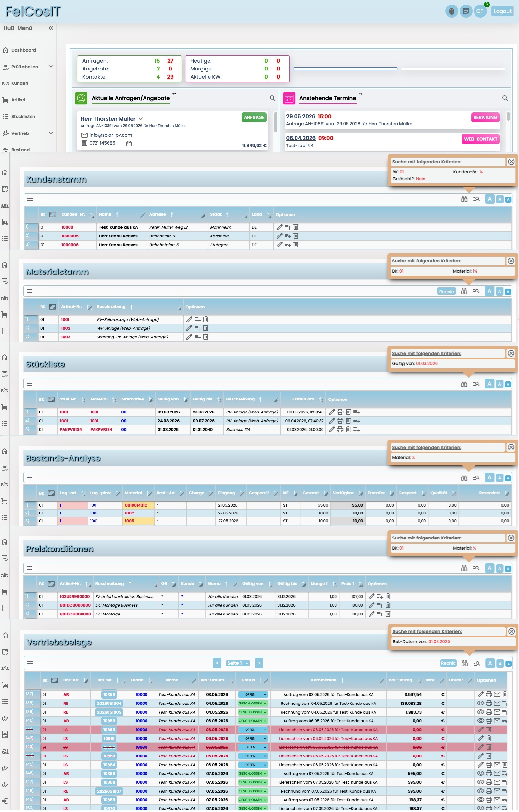This screenshot has height=812, width=519.
Task: Open hamburger menu in Preiskonditionen toolbar
Action: (x=30, y=568)
